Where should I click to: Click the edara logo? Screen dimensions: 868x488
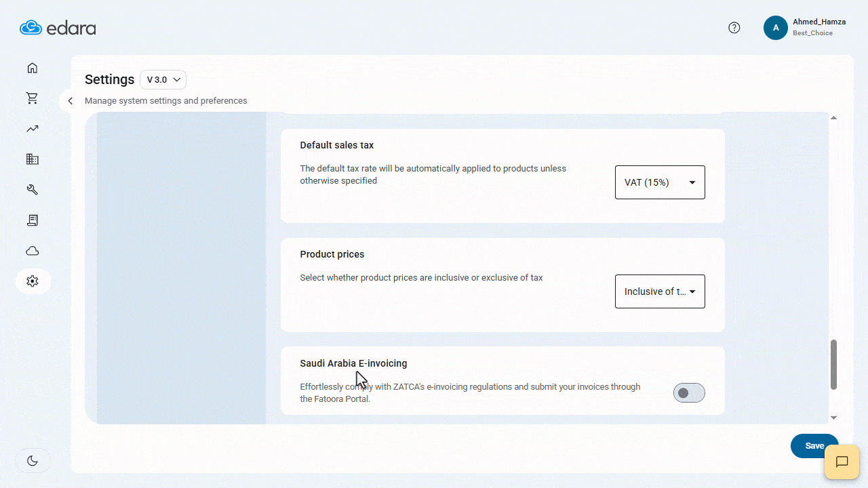[58, 28]
